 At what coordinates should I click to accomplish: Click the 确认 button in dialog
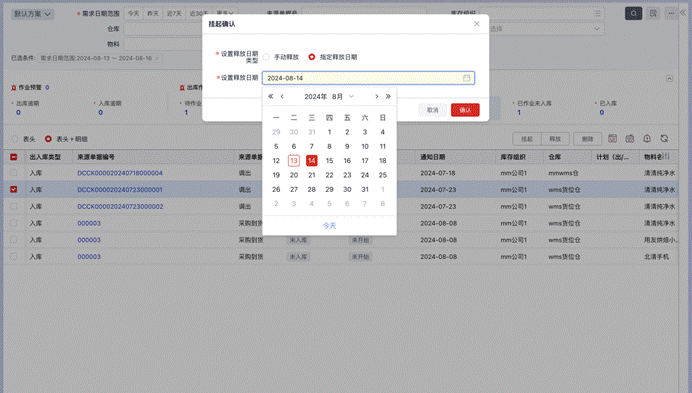465,110
